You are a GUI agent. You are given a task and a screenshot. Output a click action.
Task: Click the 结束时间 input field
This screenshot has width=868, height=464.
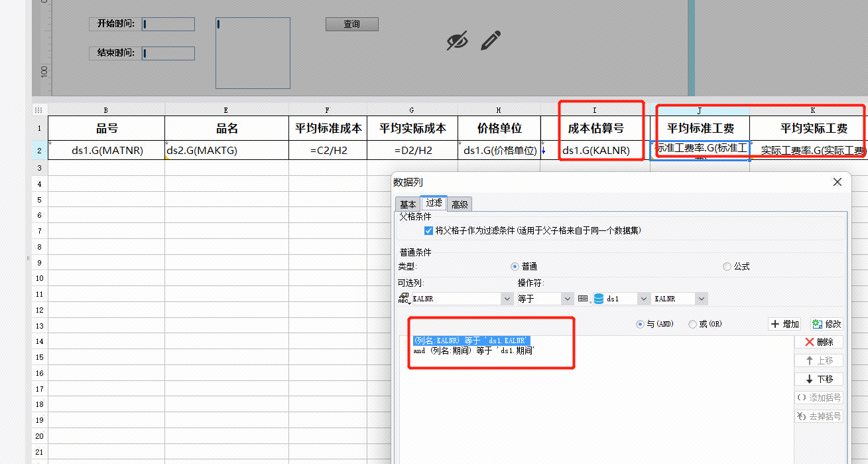(168, 53)
